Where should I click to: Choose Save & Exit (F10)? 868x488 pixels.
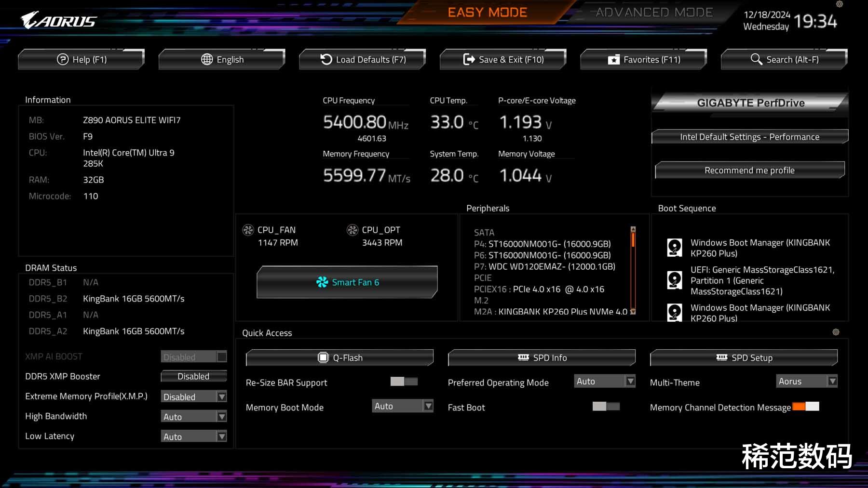pos(503,59)
